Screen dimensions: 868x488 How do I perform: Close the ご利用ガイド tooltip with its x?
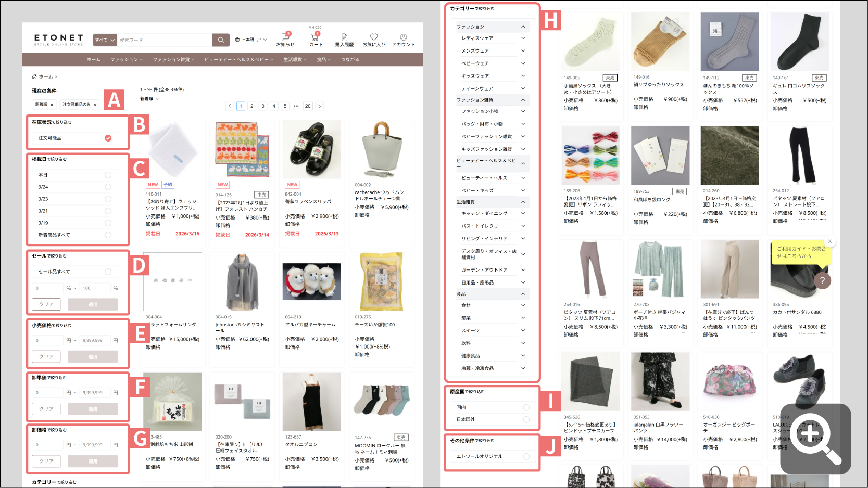tap(830, 241)
